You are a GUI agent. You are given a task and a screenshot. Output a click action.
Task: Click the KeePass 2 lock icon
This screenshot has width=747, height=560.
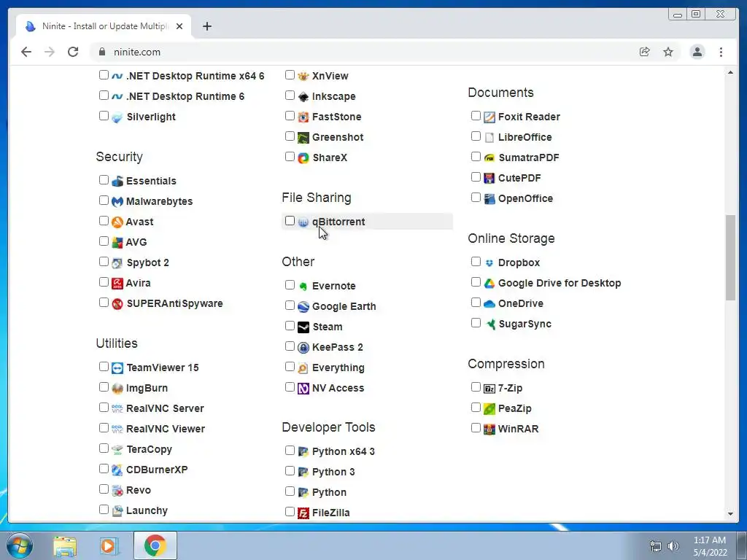tap(303, 348)
